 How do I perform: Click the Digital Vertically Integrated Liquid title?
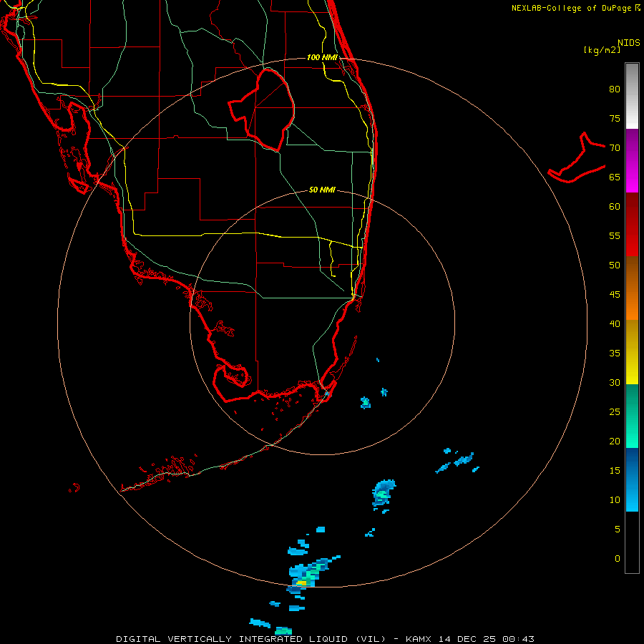(252, 639)
